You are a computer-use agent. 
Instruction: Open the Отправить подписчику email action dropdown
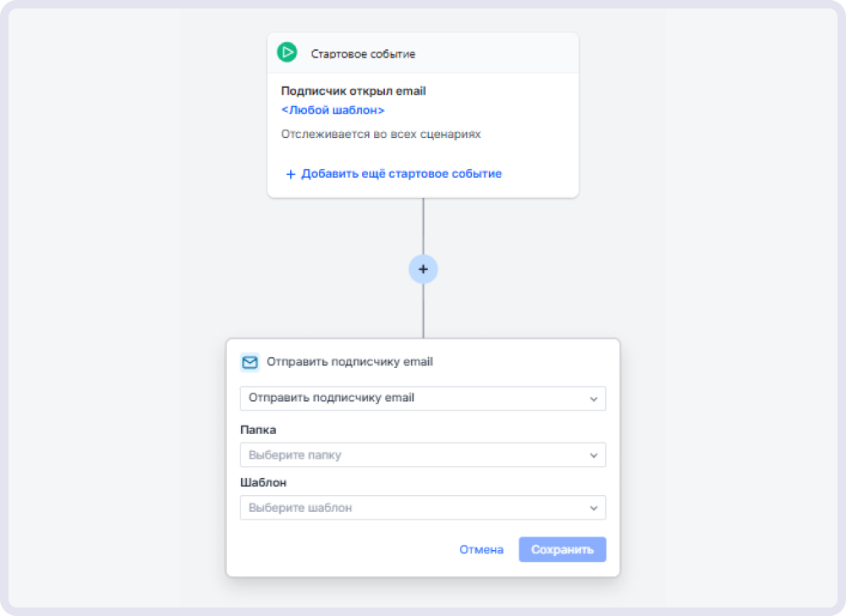(x=423, y=399)
